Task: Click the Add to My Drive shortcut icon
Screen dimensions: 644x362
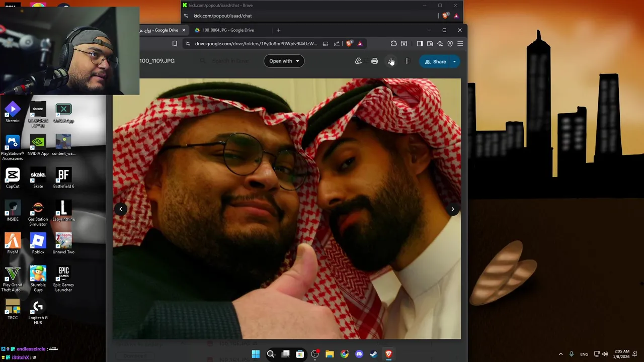Action: tap(358, 61)
